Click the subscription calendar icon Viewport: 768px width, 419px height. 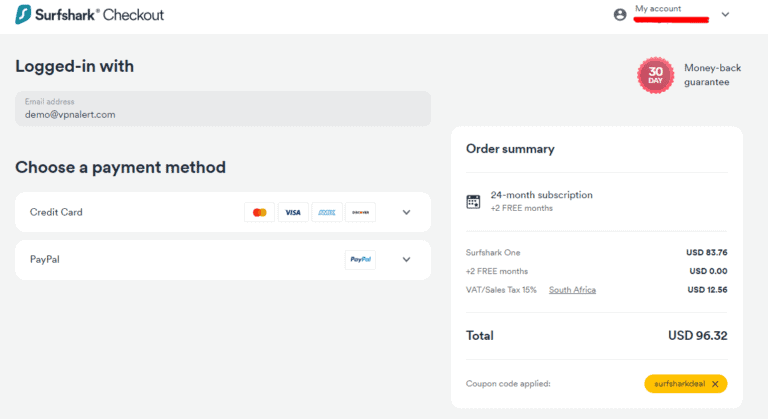click(474, 201)
